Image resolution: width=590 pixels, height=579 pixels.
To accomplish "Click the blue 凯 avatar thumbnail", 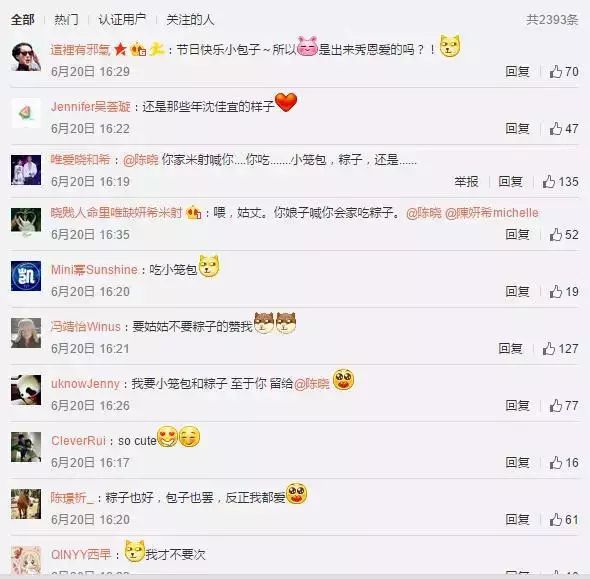I will coord(26,276).
